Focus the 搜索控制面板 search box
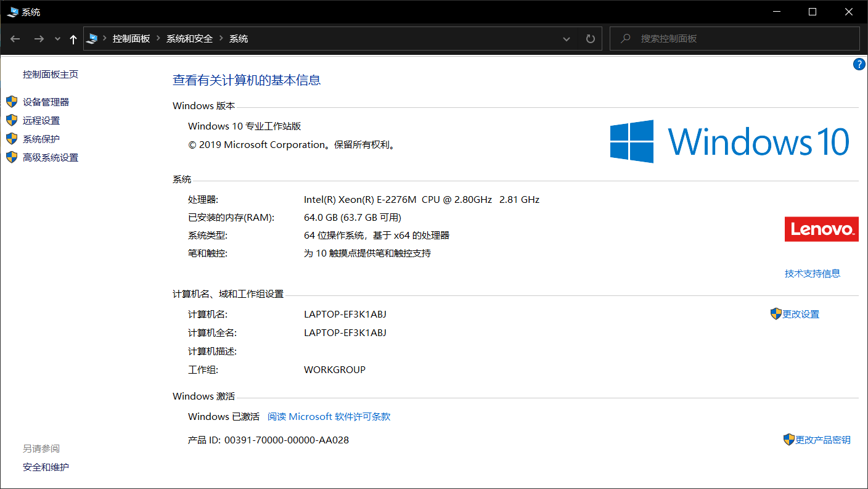868x489 pixels. (x=734, y=39)
